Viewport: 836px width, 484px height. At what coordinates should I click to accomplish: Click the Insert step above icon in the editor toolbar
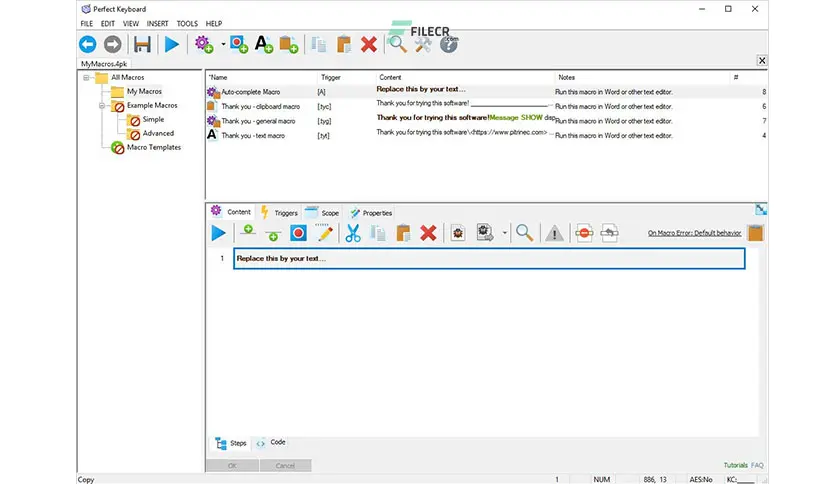(248, 230)
